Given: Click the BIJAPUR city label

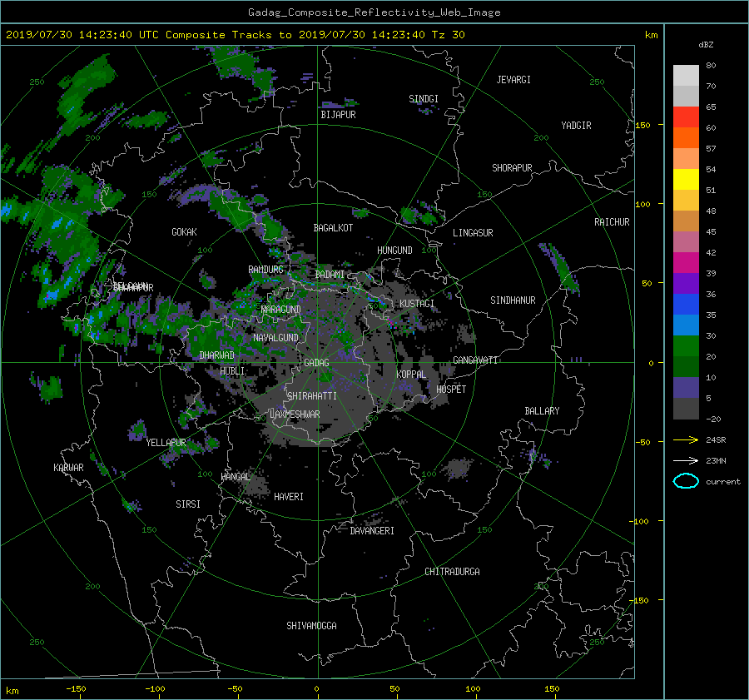Looking at the screenshot, I should [338, 115].
